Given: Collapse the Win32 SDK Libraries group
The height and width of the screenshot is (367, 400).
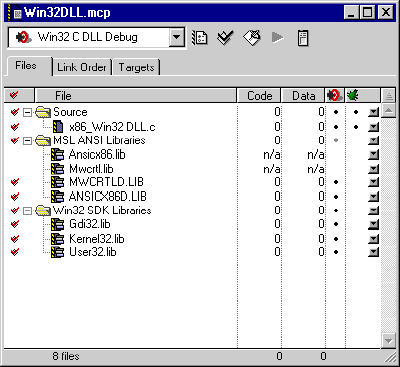Looking at the screenshot, I should pyautogui.click(x=27, y=211).
